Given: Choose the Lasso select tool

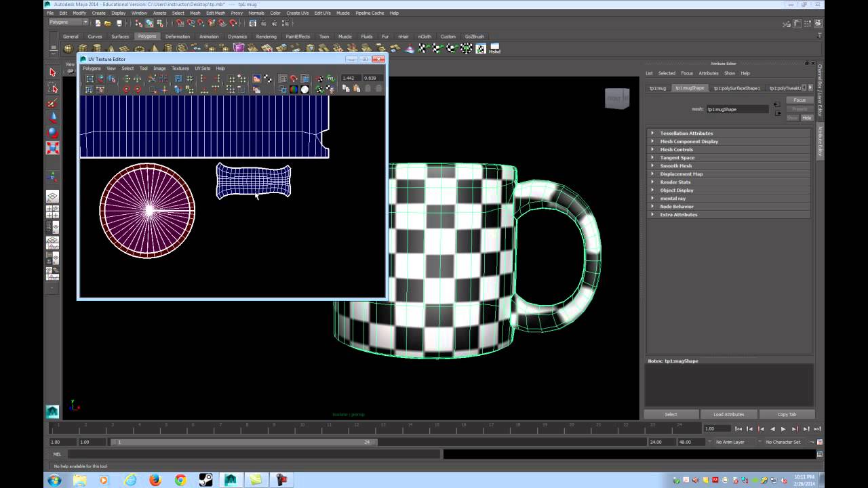Looking at the screenshot, I should pos(53,89).
